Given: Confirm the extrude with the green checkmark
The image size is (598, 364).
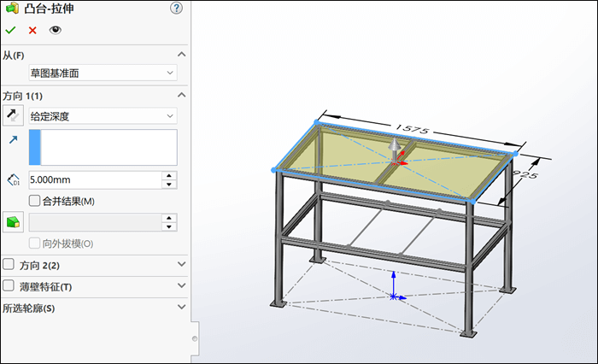Looking at the screenshot, I should [10, 30].
